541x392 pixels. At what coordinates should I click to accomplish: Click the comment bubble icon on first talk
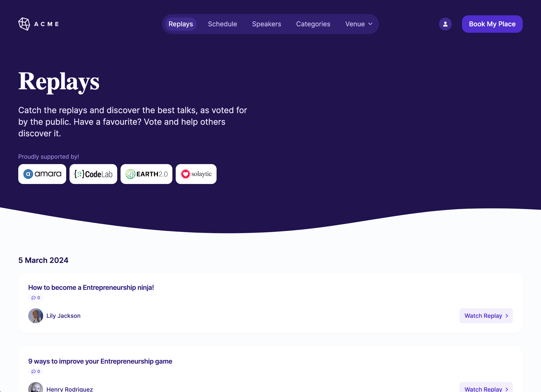click(34, 298)
